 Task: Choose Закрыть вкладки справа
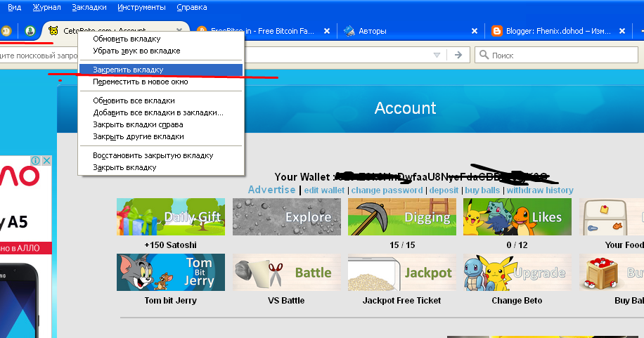(161, 124)
